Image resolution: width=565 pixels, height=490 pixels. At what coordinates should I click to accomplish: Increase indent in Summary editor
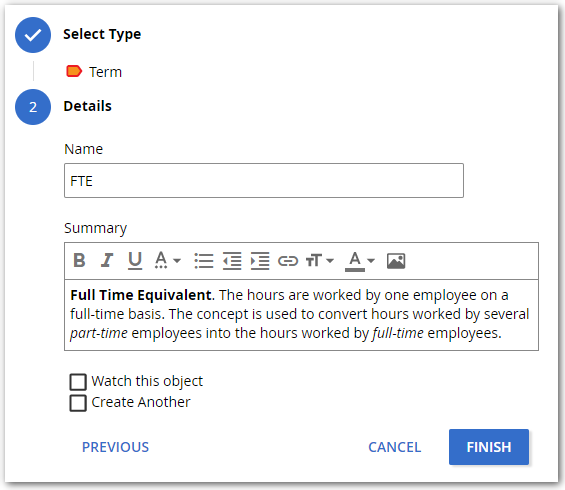[260, 260]
